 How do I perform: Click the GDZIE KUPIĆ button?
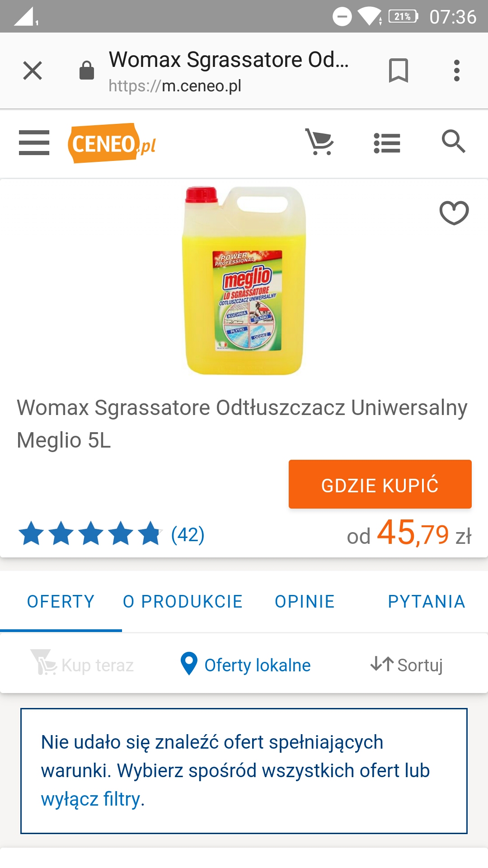[380, 484]
